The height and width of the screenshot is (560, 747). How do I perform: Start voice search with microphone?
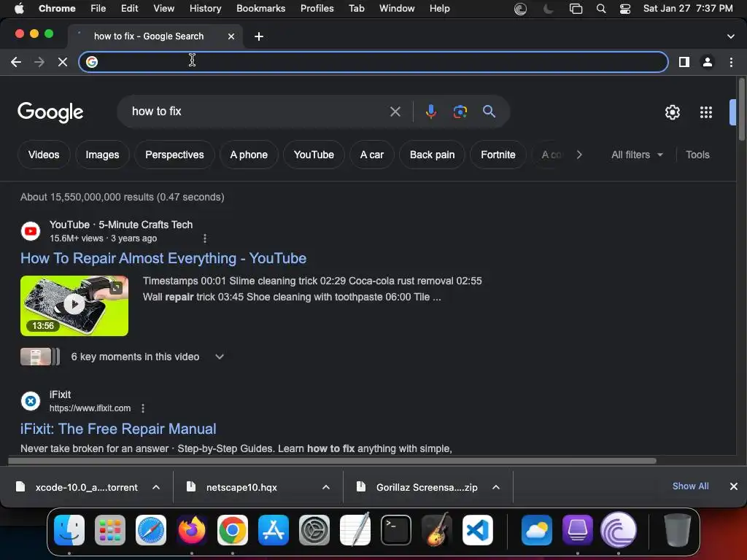click(430, 112)
